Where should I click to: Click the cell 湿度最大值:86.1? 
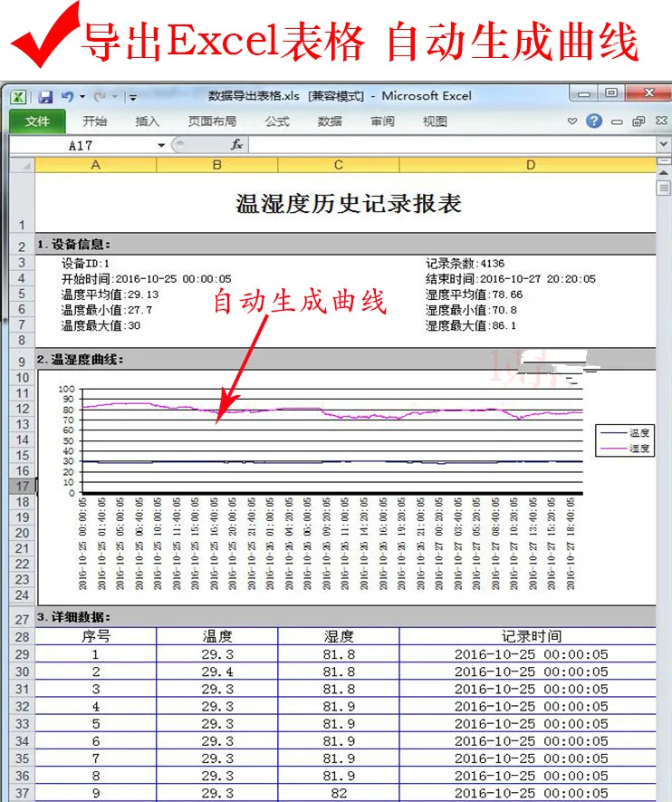pyautogui.click(x=471, y=325)
